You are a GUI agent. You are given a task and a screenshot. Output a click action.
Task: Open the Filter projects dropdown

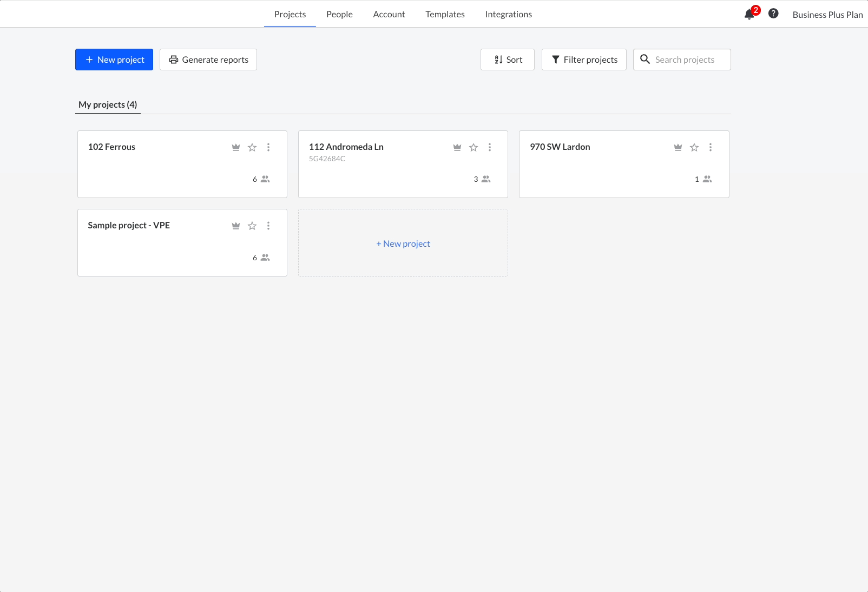[584, 60]
